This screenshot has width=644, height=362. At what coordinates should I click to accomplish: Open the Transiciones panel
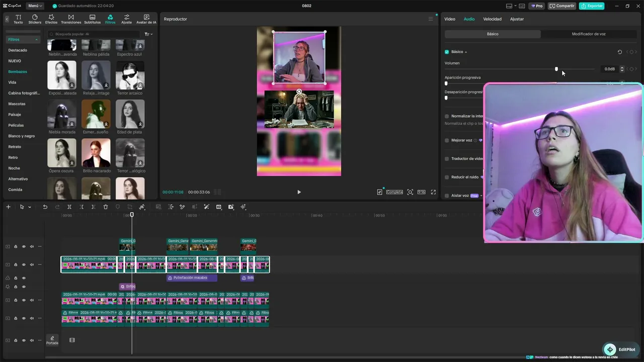[71, 19]
